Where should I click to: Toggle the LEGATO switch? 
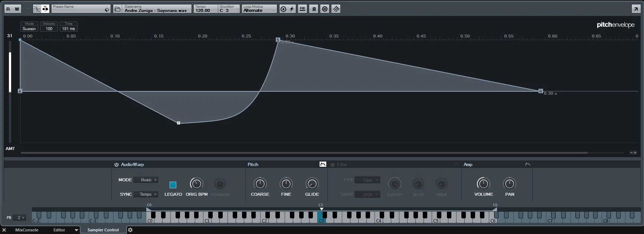173,185
